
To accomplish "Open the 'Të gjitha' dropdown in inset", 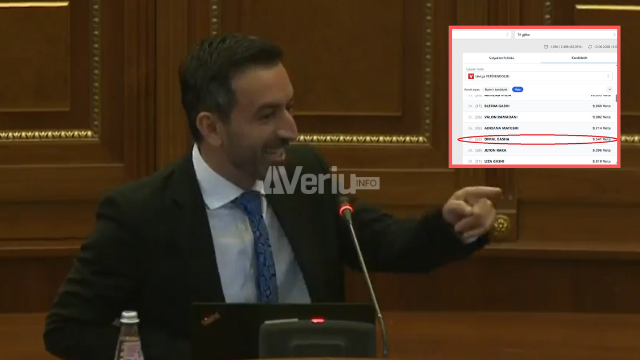I will point(566,35).
